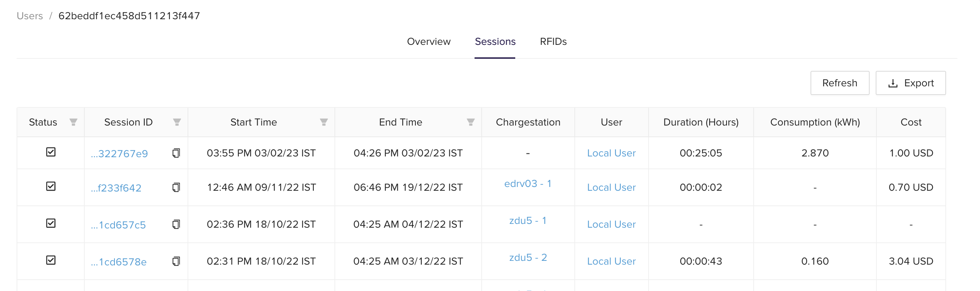Open Local User in the zdu5 - 1 row
This screenshot has width=980, height=291.
point(611,224)
